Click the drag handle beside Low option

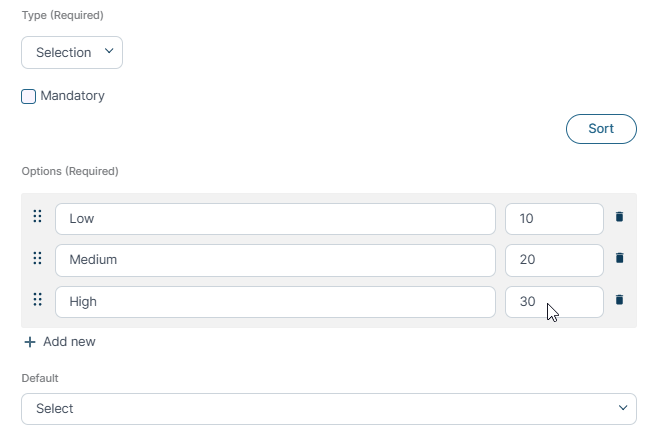click(37, 216)
